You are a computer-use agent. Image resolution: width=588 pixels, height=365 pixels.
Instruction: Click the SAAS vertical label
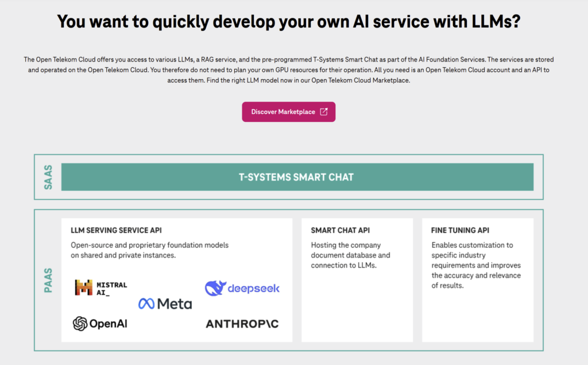tap(48, 177)
